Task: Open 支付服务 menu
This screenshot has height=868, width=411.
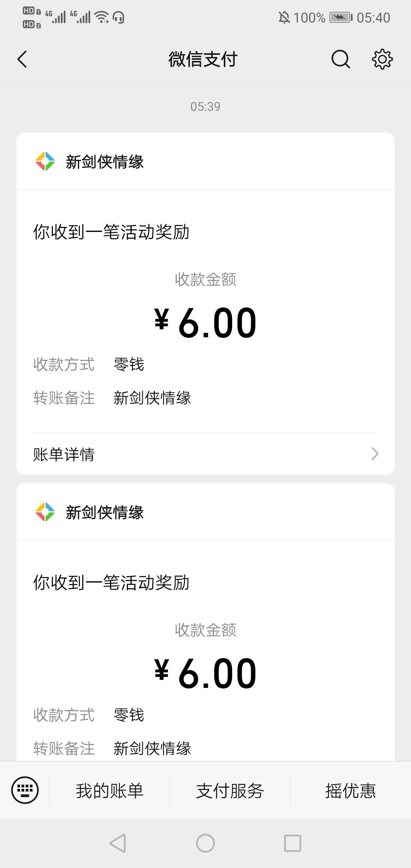Action: coord(230,791)
